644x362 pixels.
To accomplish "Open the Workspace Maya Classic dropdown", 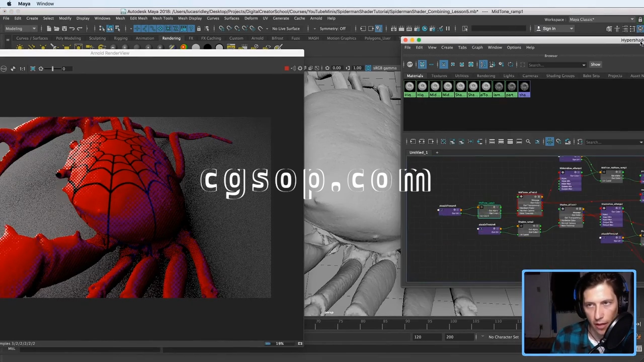I will pos(602,20).
